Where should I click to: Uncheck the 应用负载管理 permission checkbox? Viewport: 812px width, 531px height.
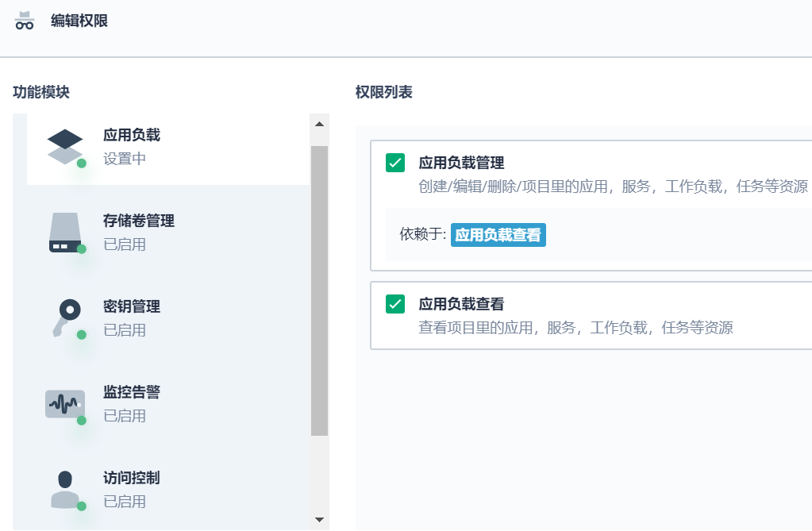pos(395,163)
